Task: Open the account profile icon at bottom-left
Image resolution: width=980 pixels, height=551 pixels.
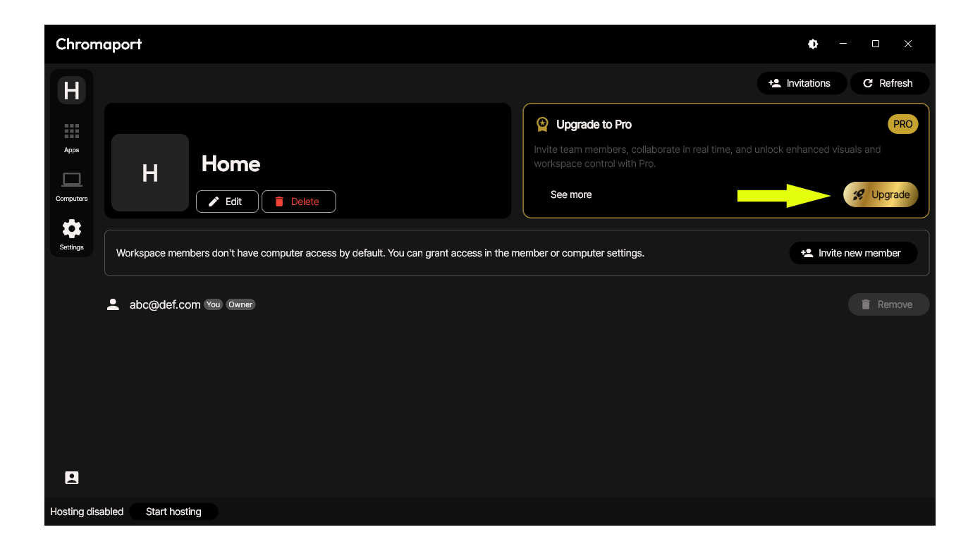Action: click(71, 478)
